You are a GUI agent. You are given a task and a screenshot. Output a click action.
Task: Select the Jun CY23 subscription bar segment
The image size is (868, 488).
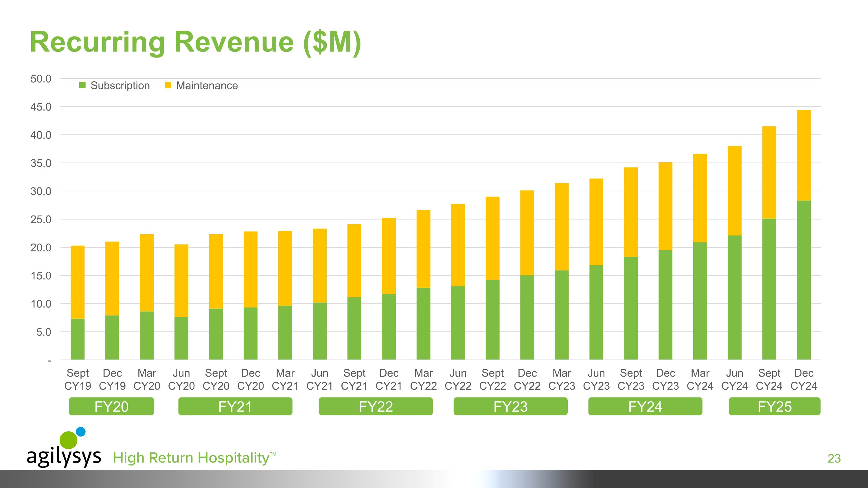[x=596, y=312]
